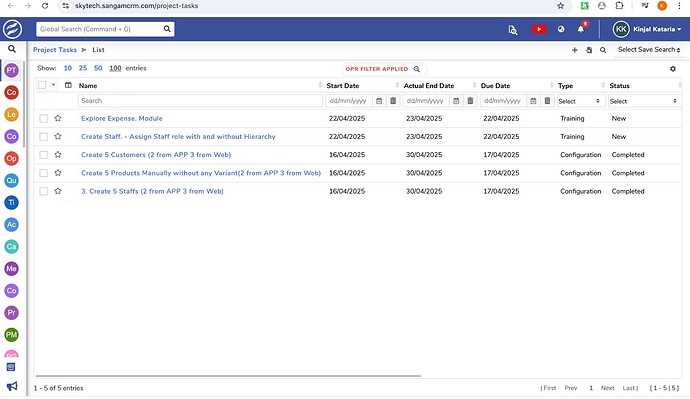The image size is (690, 399).
Task: Expand the Status filter Select dropdown
Action: (644, 101)
